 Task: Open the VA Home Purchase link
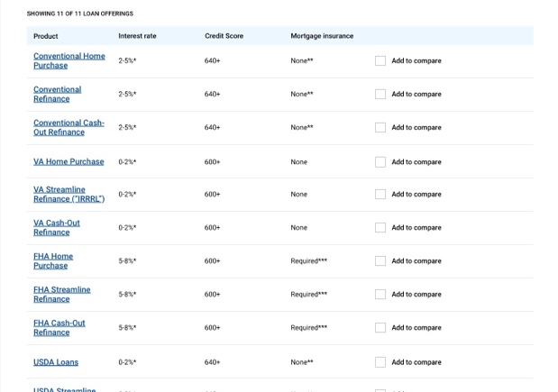click(69, 162)
